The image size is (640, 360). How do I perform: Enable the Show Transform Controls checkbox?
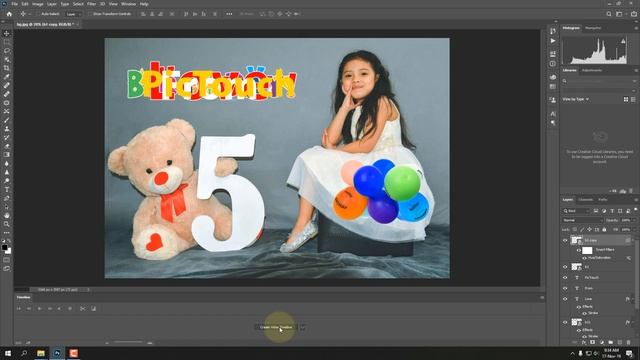(90, 14)
